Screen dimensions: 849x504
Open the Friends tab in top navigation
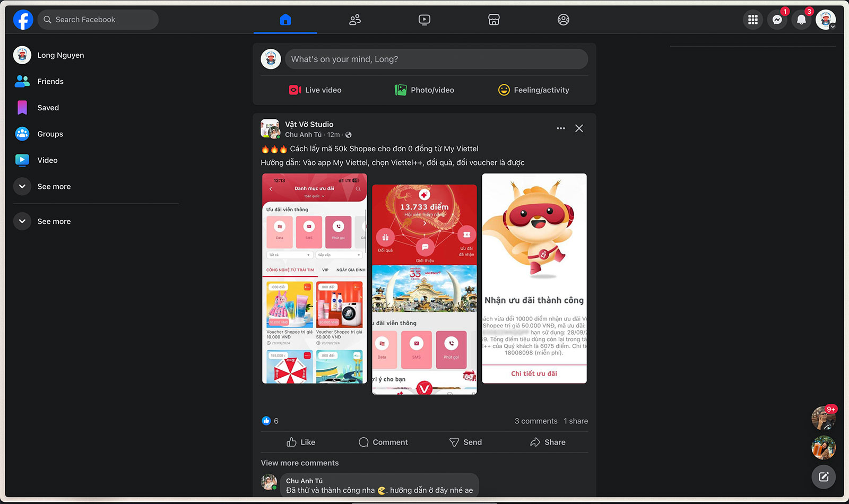point(355,20)
